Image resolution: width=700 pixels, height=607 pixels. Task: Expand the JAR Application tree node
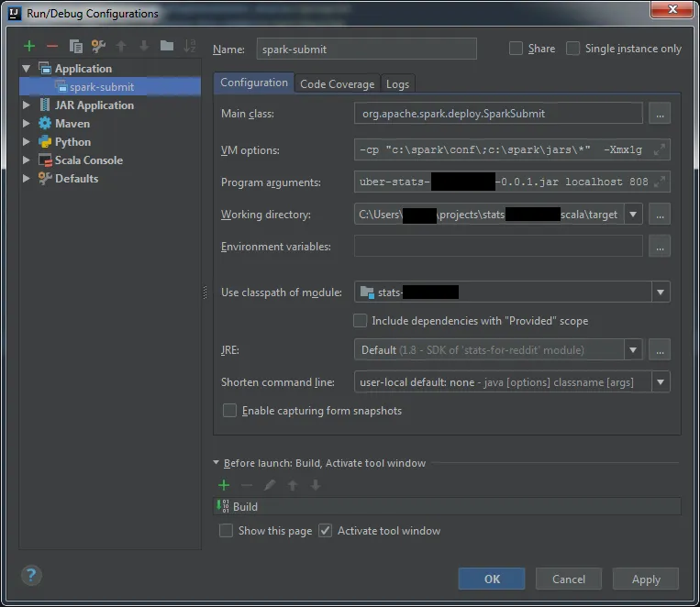(x=27, y=105)
